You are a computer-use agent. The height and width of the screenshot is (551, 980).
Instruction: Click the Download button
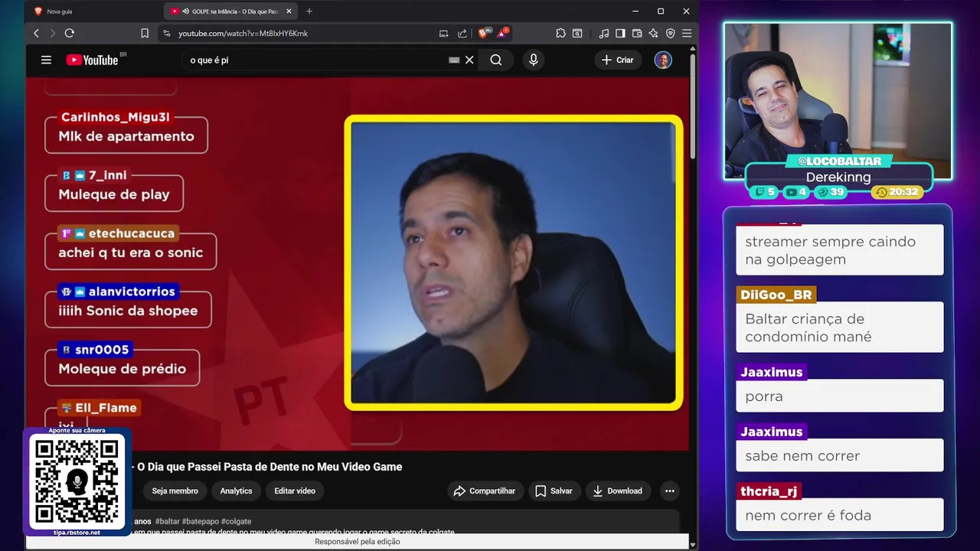pyautogui.click(x=618, y=491)
